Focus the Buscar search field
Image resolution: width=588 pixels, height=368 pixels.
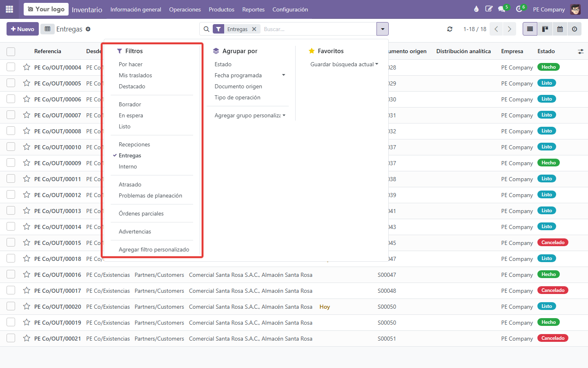pyautogui.click(x=318, y=29)
